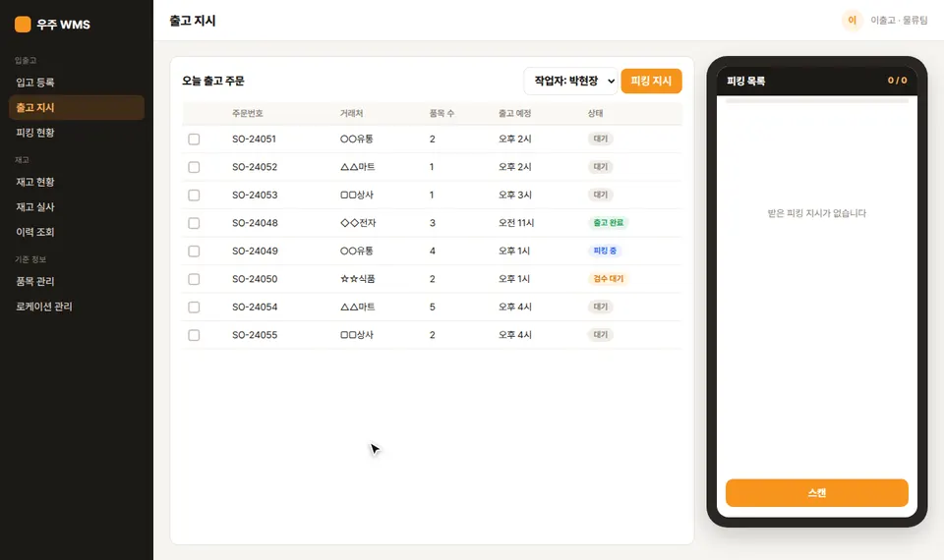This screenshot has width=944, height=560.
Task: Open the 작업자: 박현장 dropdown
Action: point(570,82)
